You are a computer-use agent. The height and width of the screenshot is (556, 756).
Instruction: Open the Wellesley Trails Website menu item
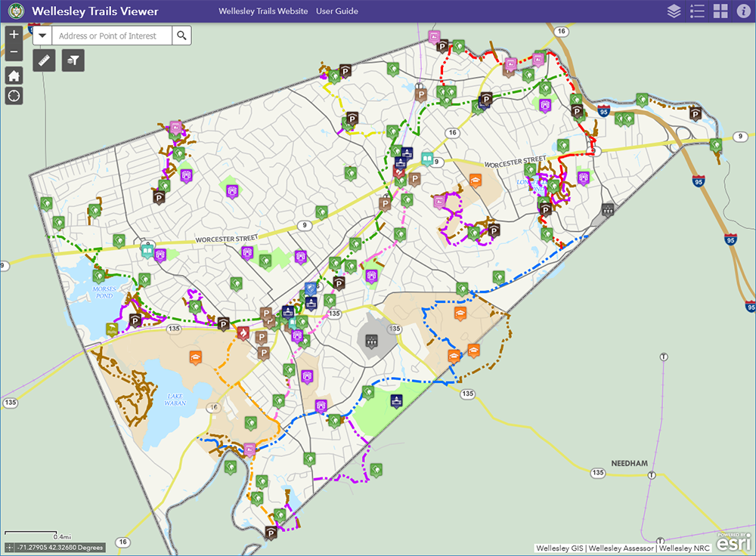tap(262, 11)
